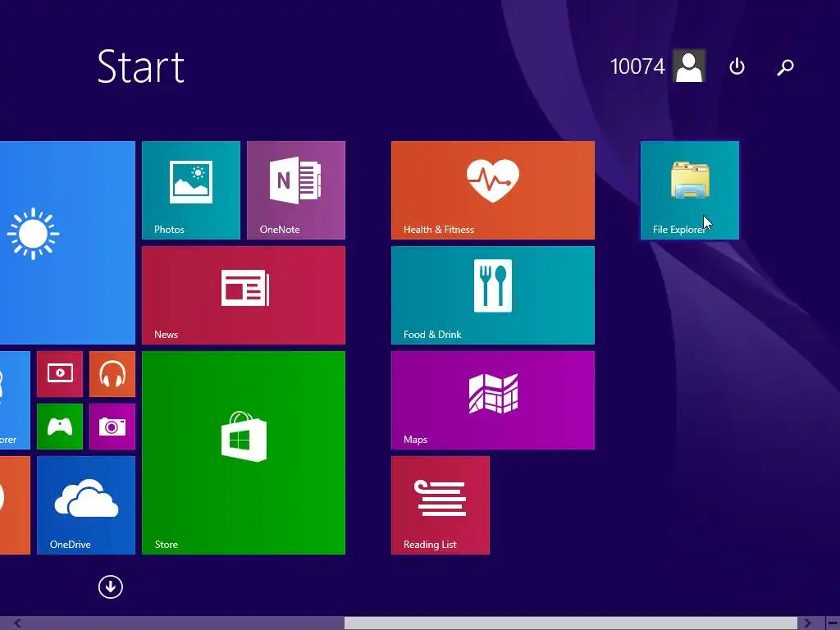This screenshot has width=840, height=630.
Task: Open the OneDrive tile
Action: point(85,505)
